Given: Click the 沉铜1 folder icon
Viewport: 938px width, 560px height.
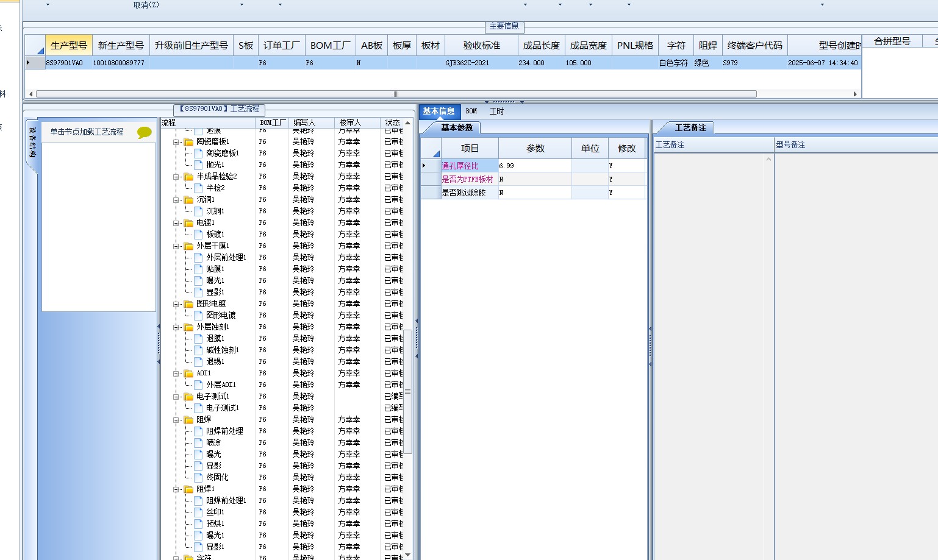Looking at the screenshot, I should [189, 200].
